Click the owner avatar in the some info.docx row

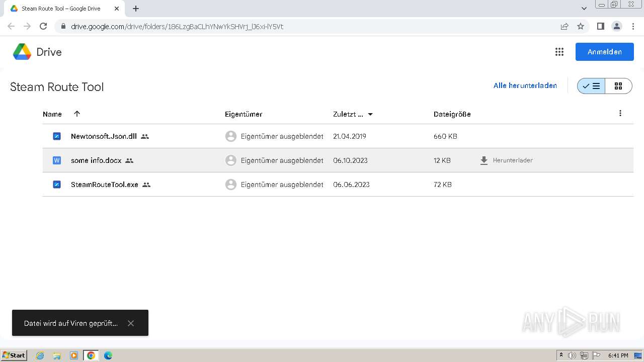231,160
